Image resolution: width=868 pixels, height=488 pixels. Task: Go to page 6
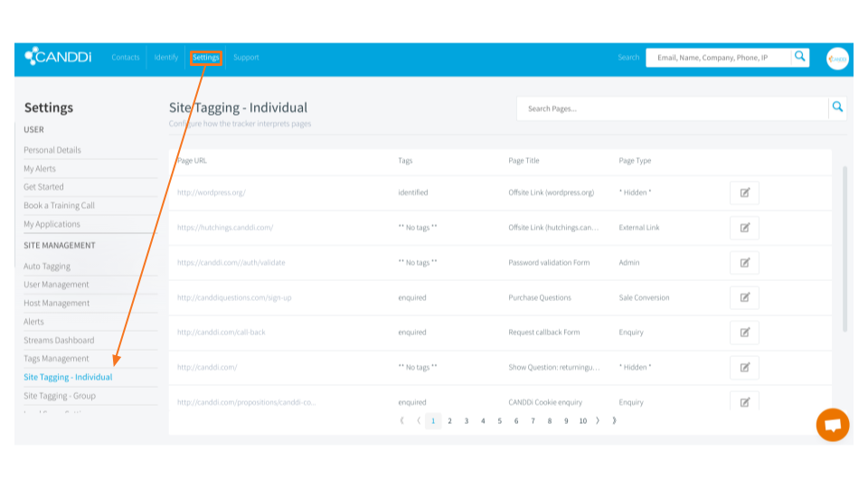(516, 420)
